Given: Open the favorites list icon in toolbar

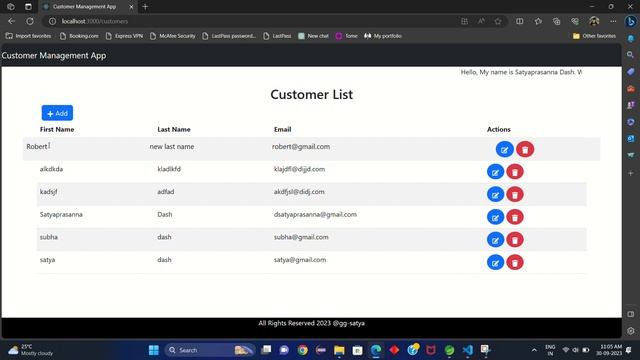Looking at the screenshot, I should [538, 21].
